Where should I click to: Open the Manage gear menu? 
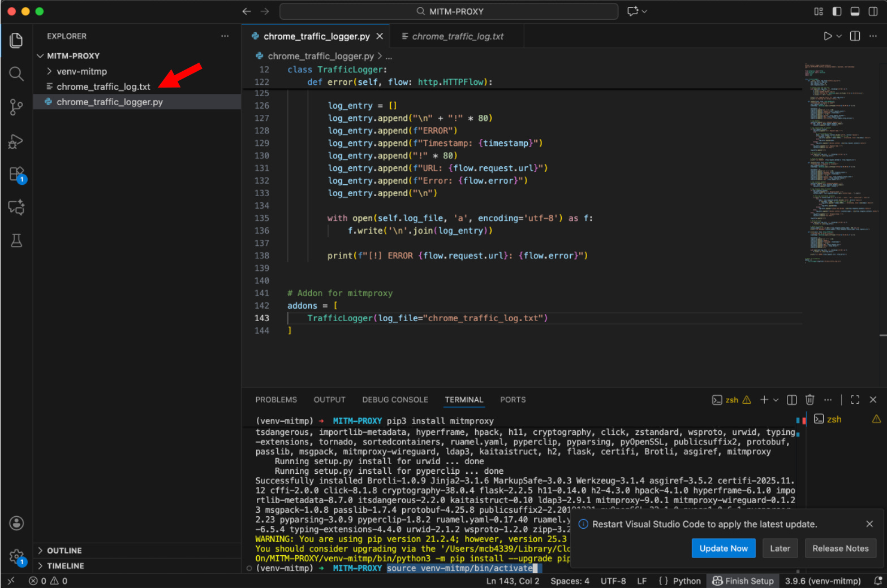pos(16,556)
